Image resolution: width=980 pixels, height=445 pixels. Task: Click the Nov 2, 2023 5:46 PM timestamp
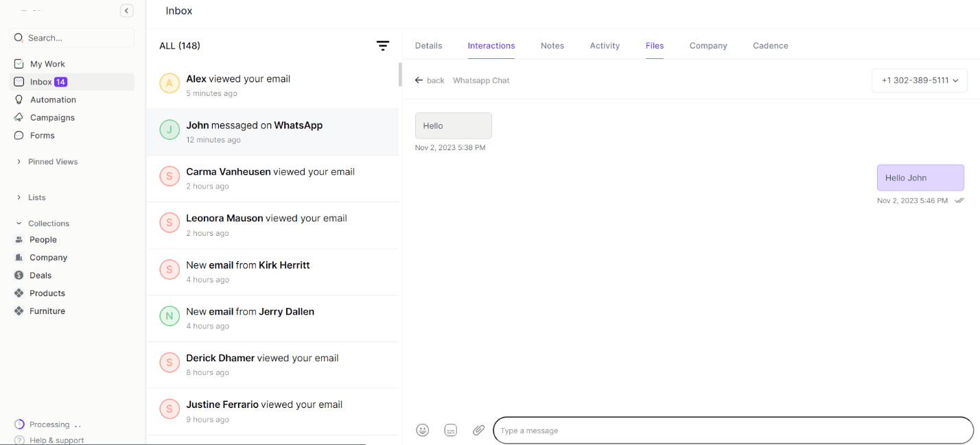912,201
